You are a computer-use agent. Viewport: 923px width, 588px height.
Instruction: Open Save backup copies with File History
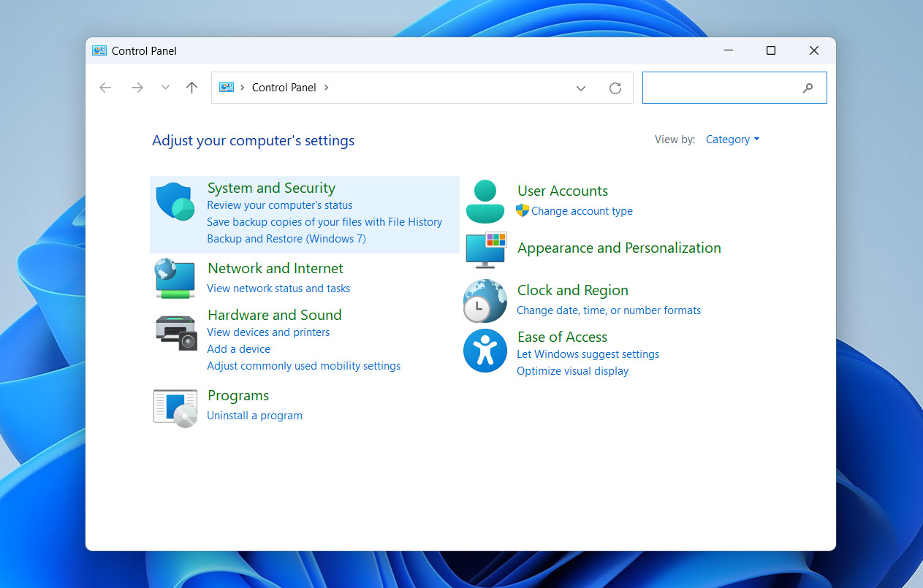coord(324,222)
